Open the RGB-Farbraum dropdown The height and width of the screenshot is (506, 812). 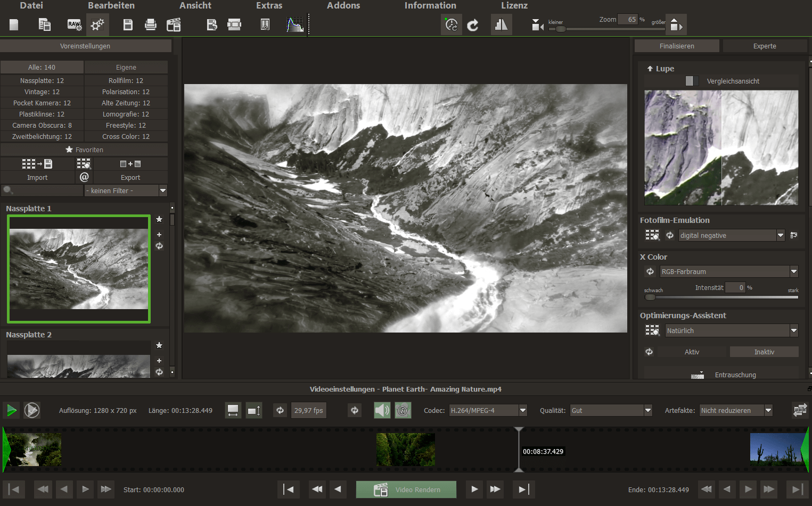point(729,271)
